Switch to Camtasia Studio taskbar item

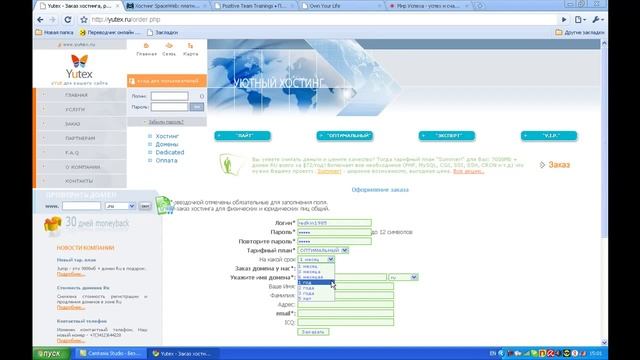pos(111,353)
